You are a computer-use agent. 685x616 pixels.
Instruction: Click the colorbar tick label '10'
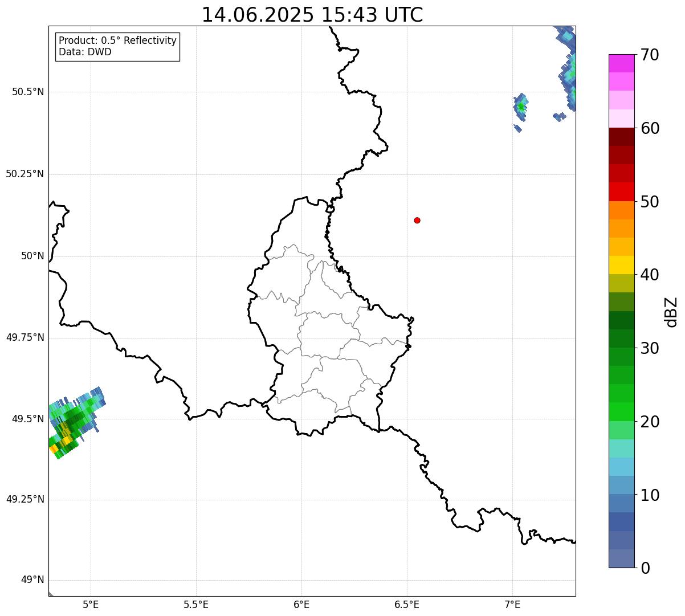[x=650, y=495]
